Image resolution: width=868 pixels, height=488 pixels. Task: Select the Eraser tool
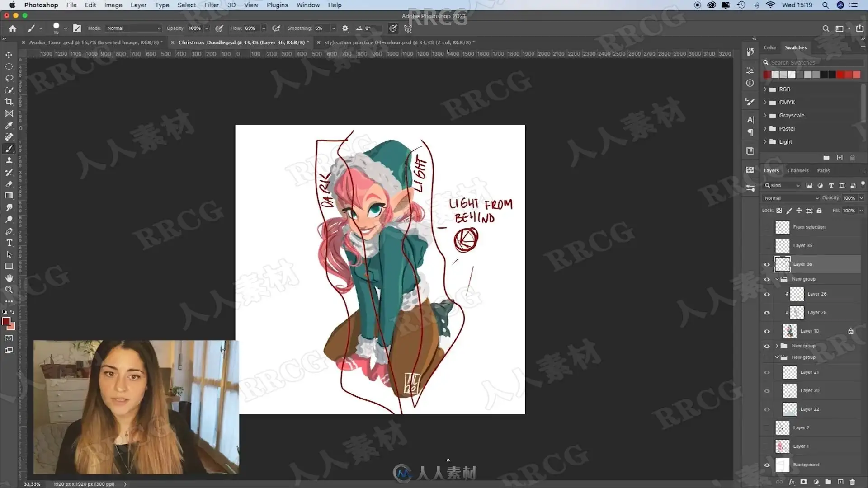point(9,184)
